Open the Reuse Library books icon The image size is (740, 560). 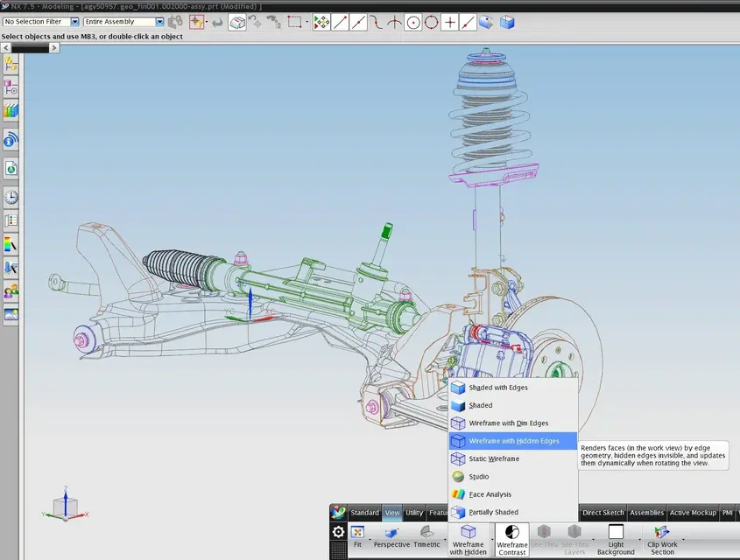[11, 111]
